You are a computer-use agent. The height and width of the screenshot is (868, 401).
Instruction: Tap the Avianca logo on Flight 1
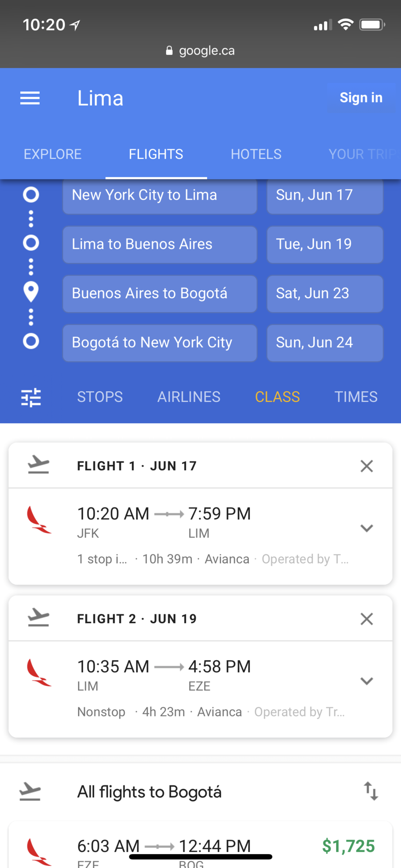click(x=39, y=519)
